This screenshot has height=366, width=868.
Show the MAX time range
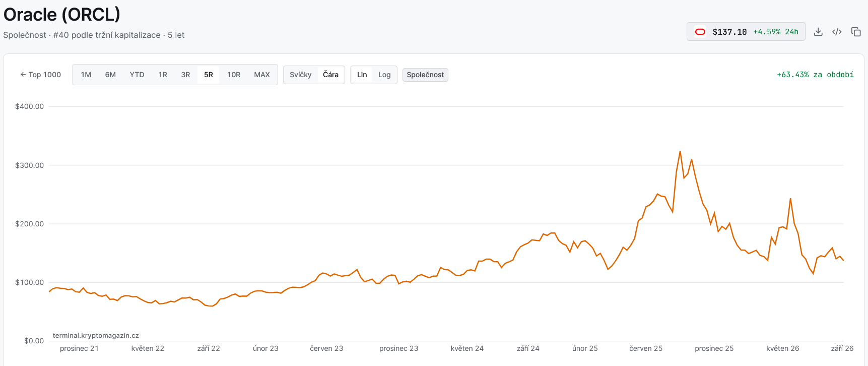click(262, 75)
